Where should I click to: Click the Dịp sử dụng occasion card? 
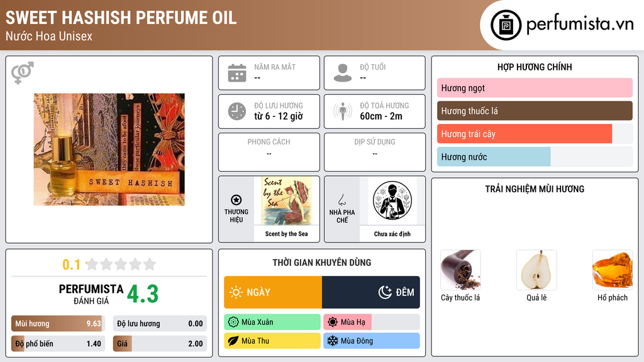coord(375,152)
